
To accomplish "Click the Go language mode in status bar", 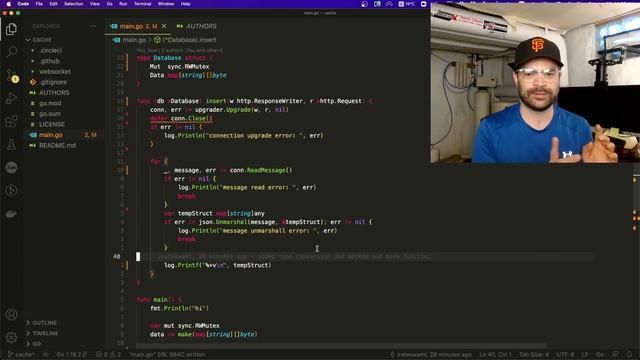I will click(600, 354).
